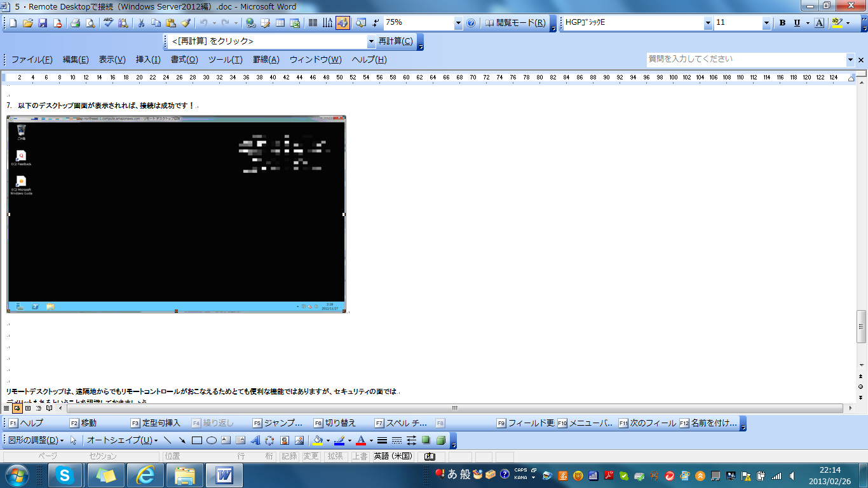Expand the highlight color arrow

click(848, 23)
